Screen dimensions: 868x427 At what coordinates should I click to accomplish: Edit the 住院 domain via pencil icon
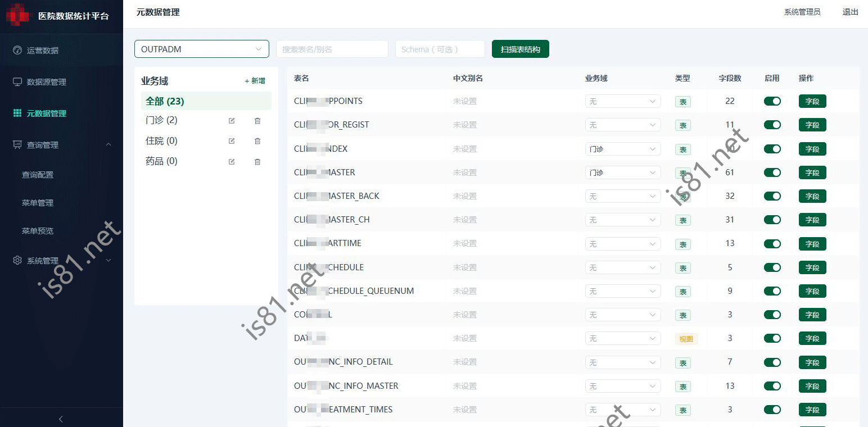coord(232,141)
